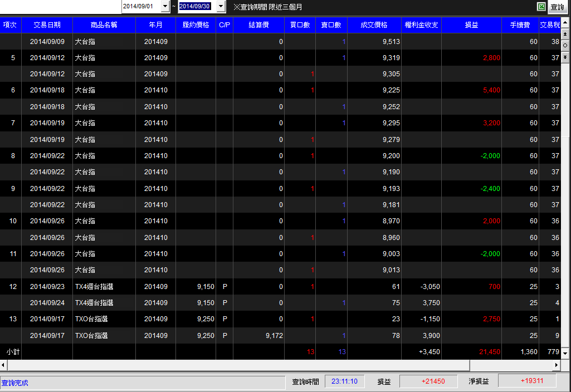Select the 9,190 trade price cell

point(374,172)
